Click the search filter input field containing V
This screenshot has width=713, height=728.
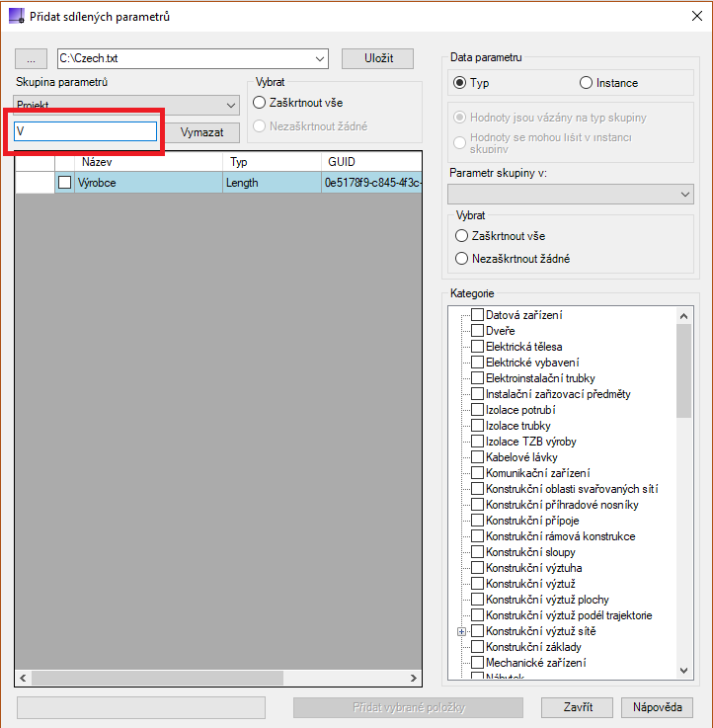(85, 131)
